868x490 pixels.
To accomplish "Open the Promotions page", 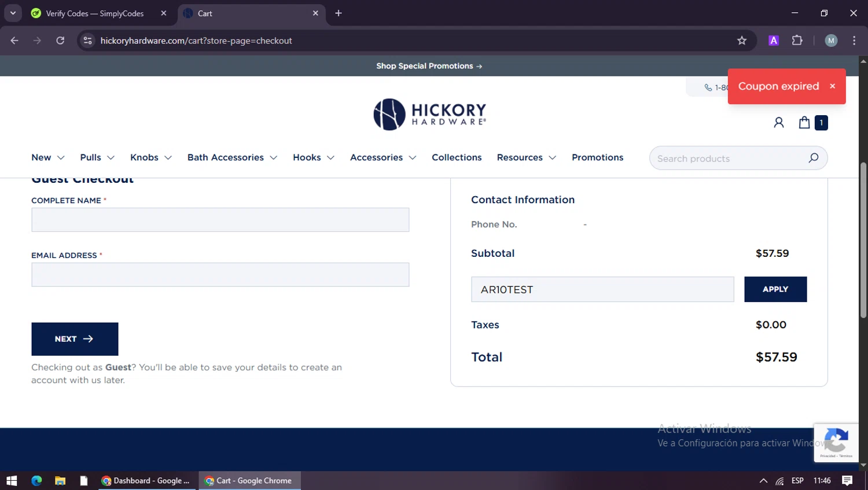I will tap(598, 157).
